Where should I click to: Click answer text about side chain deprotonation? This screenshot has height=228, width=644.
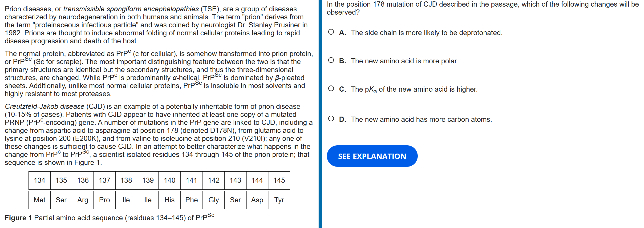[x=426, y=33]
